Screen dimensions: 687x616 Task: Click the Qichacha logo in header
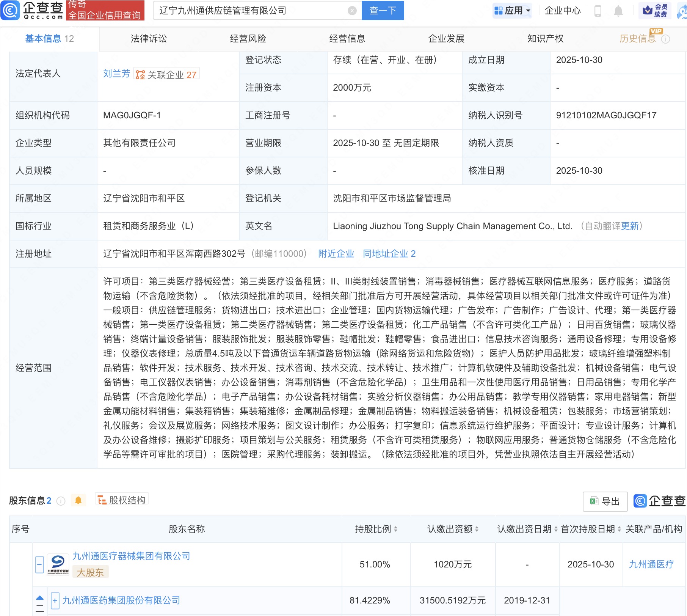coord(32,10)
